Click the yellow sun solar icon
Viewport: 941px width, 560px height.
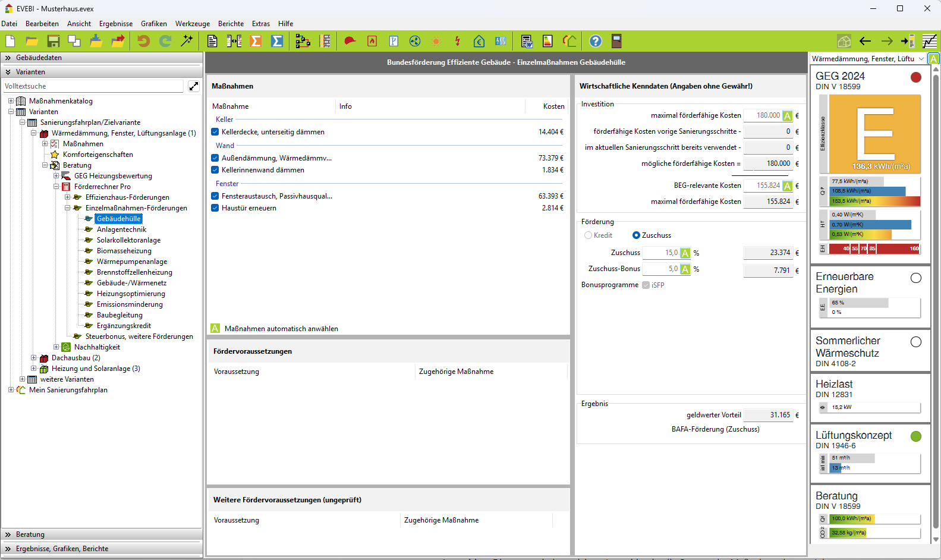click(436, 41)
